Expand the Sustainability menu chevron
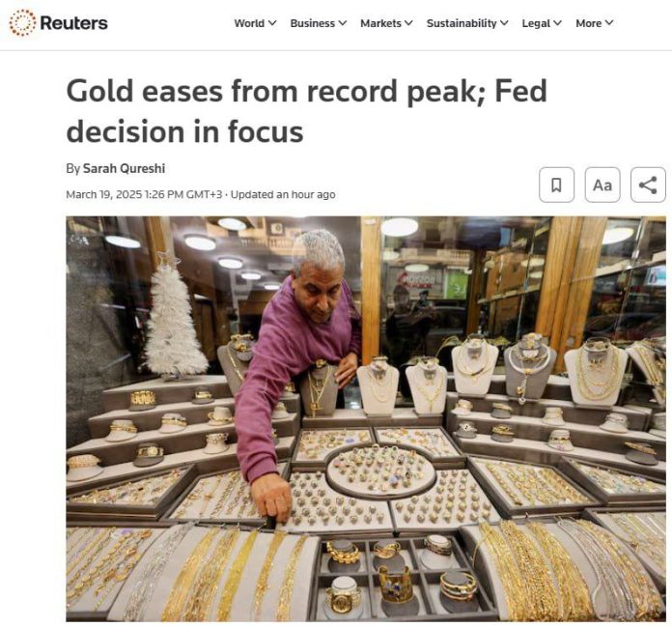The width and height of the screenshot is (672, 627). tap(504, 23)
